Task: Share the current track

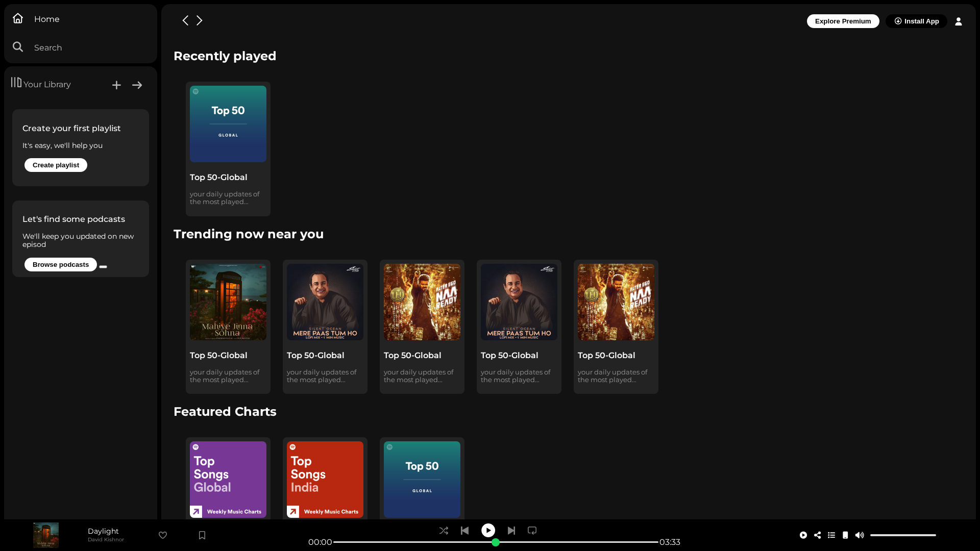Action: click(818, 535)
